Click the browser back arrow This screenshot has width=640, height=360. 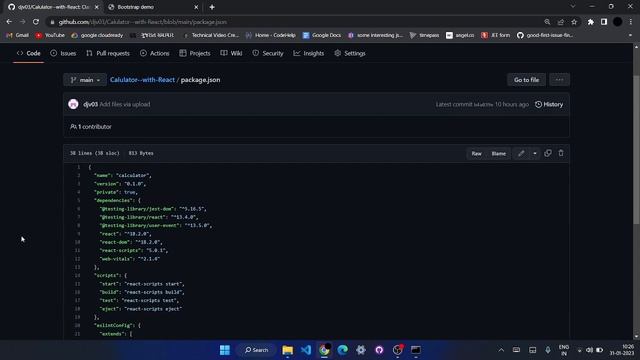[9, 22]
